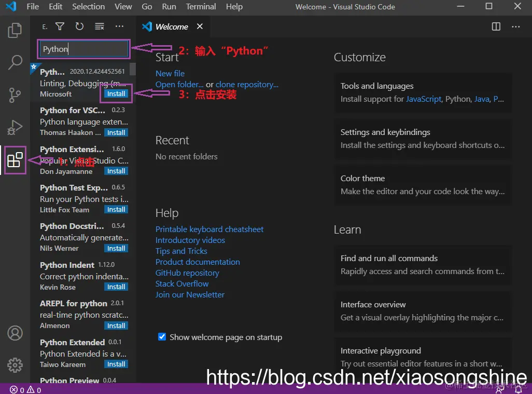
Task: Open the Accounts menu icon
Action: (15, 333)
